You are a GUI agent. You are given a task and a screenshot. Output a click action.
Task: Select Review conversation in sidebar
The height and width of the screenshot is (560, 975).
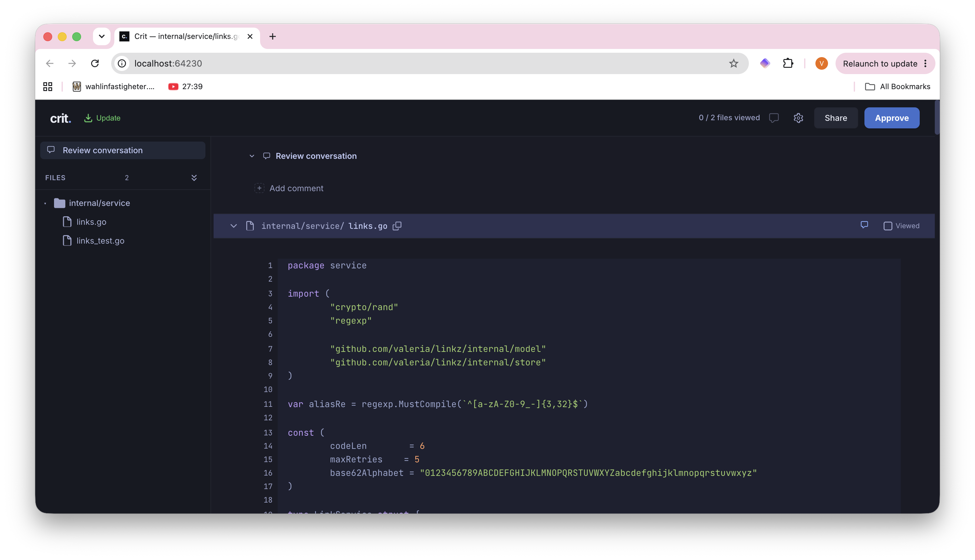[123, 150]
